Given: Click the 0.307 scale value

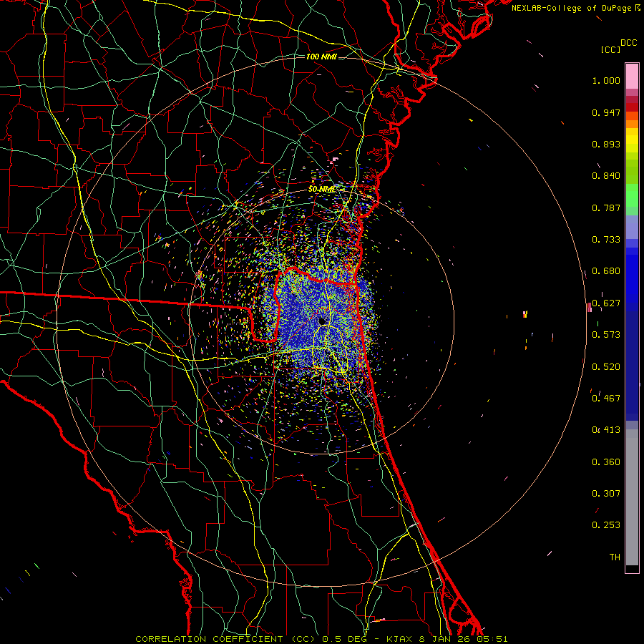Looking at the screenshot, I should (606, 494).
